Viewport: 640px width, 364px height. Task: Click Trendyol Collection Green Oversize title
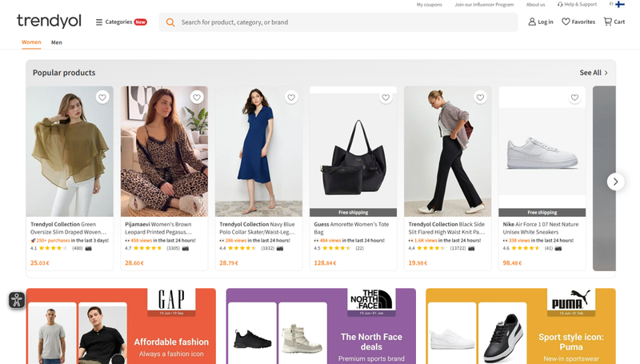[x=68, y=228]
